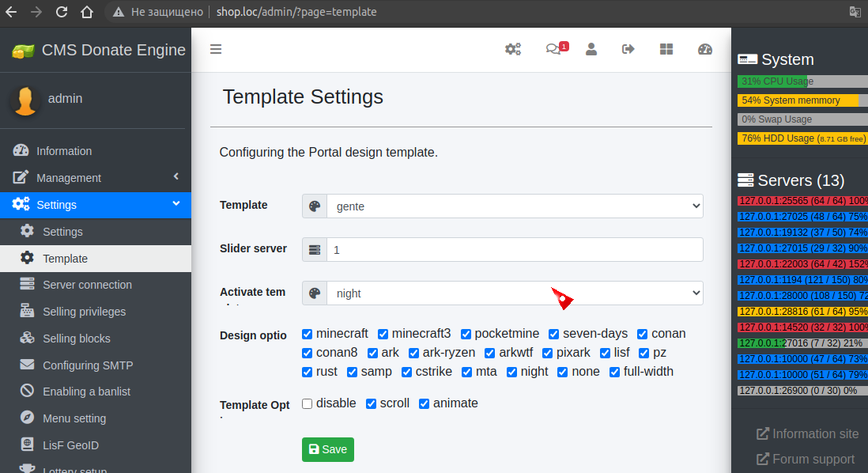Uncheck the full-width design option
The width and height of the screenshot is (868, 473).
tap(615, 372)
